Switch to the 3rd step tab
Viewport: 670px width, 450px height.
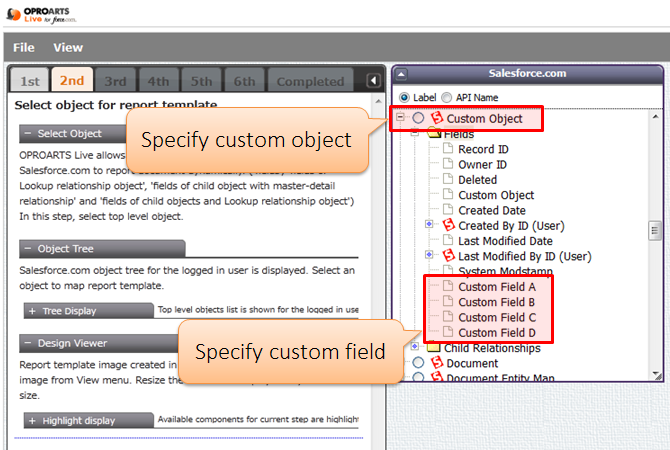pyautogui.click(x=115, y=80)
